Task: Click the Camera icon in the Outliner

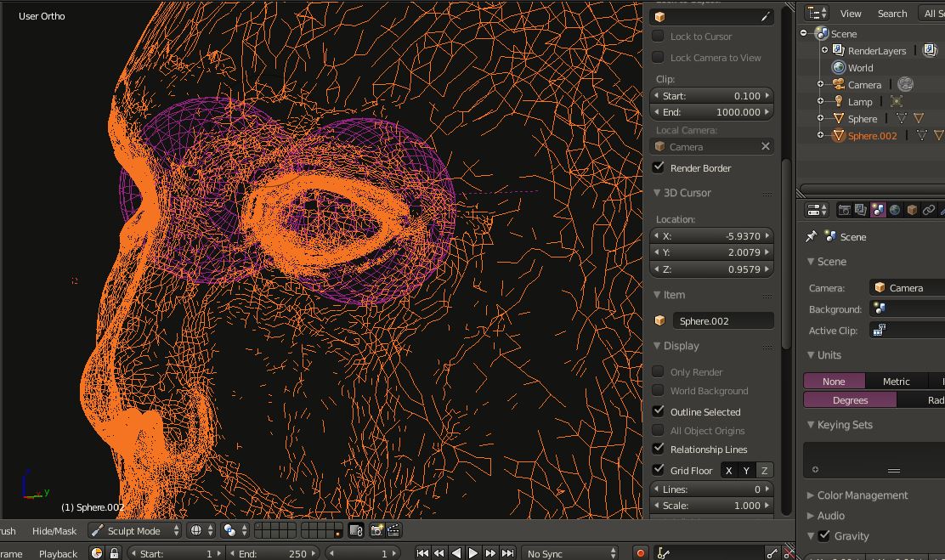Action: pos(840,84)
